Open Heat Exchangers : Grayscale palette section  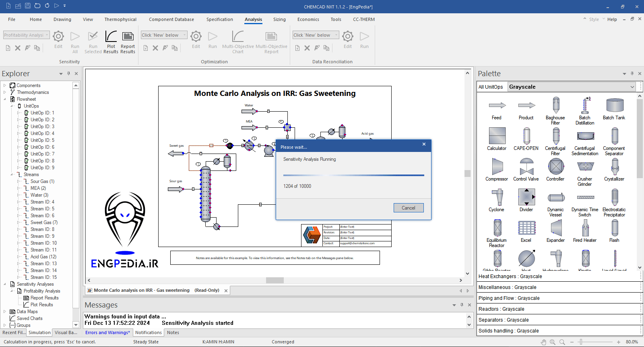point(559,276)
